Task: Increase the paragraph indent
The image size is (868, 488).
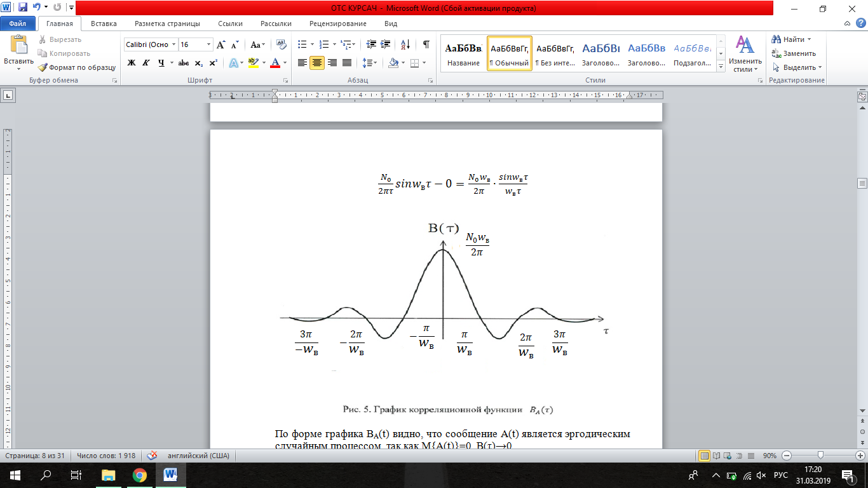Action: [x=386, y=44]
